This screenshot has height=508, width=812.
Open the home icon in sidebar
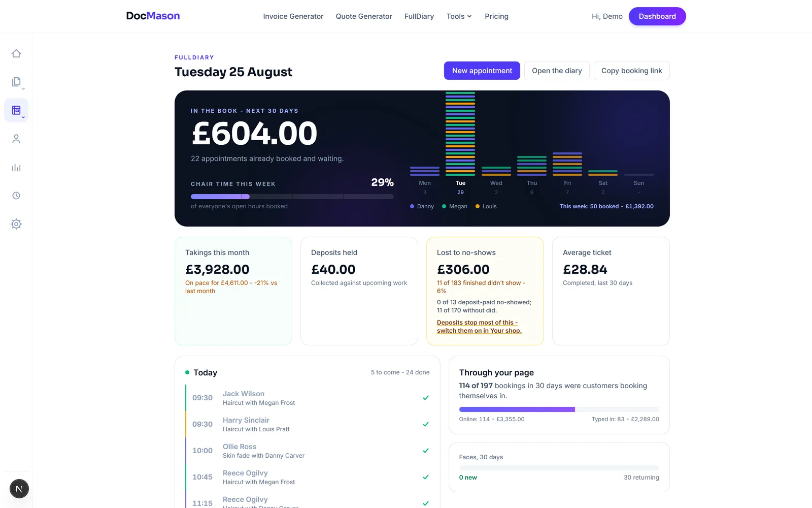[x=16, y=53]
